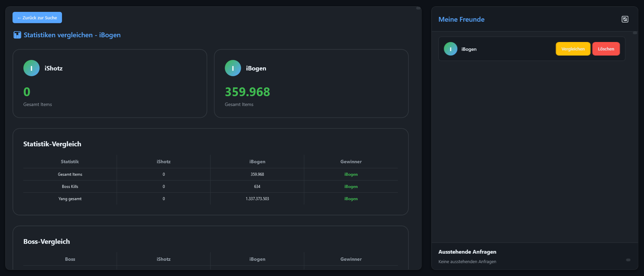Click the Gewinner header in Statistik-Vergleich table
The width and height of the screenshot is (644, 276).
pyautogui.click(x=351, y=162)
